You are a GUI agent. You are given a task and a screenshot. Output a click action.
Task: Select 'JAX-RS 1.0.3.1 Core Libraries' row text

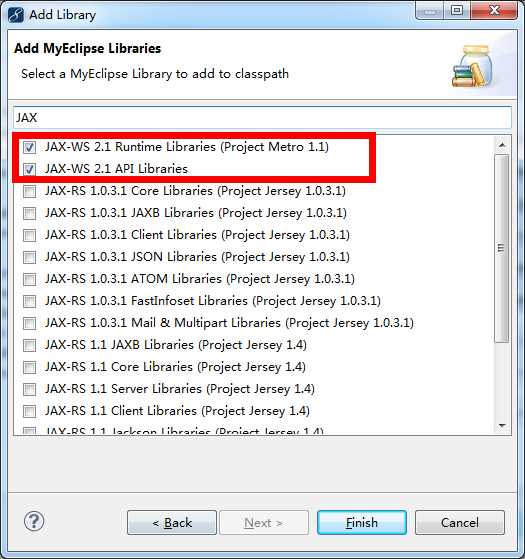(x=195, y=191)
